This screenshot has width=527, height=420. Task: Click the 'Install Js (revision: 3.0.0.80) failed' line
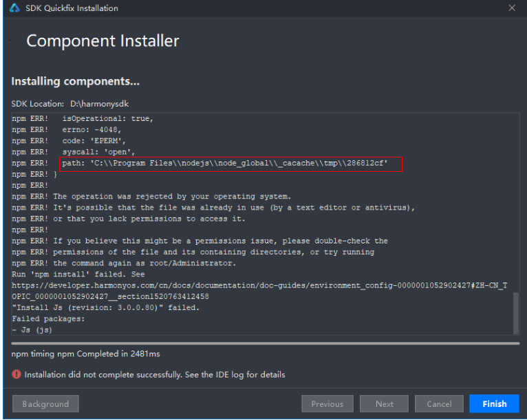[x=105, y=307]
